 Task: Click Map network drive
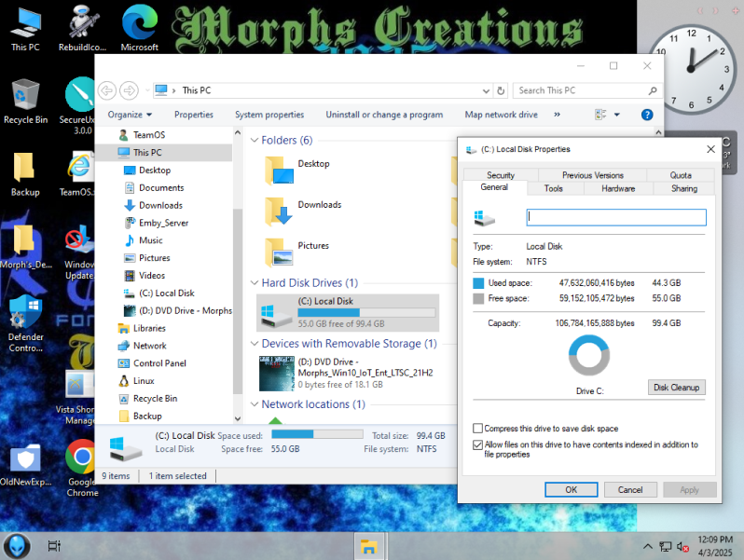point(501,115)
